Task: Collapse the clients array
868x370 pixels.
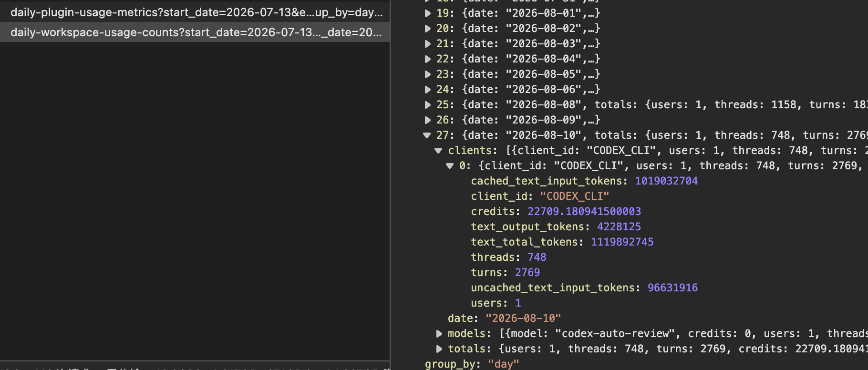Action: tap(439, 151)
